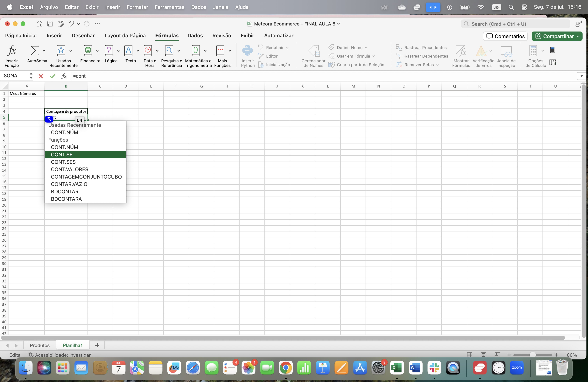Confirm formula with green checkmark
Screen dimensions: 588x382
[x=52, y=76]
